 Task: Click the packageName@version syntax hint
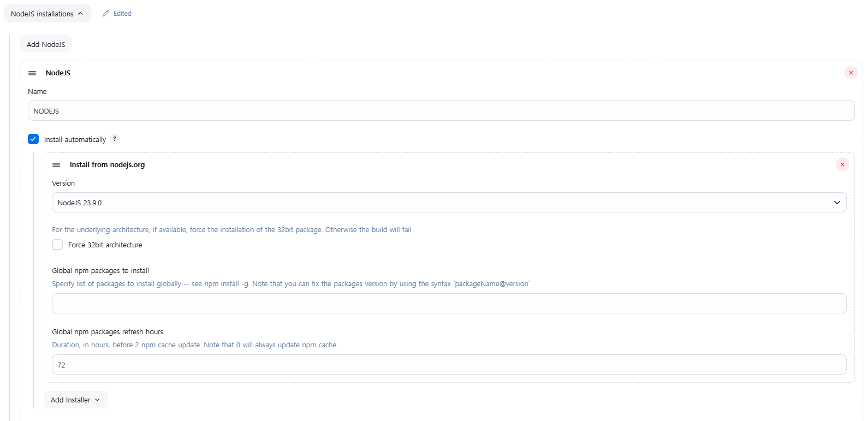pos(291,284)
